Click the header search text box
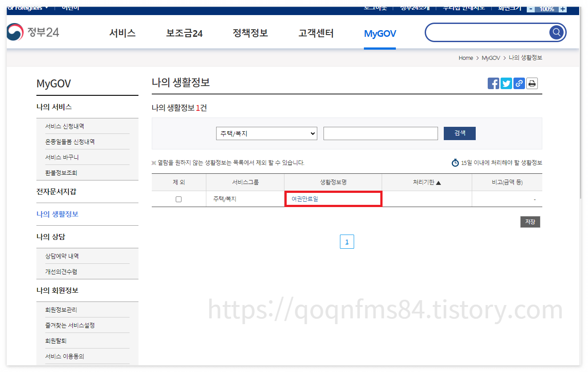Image resolution: width=588 pixels, height=372 pixels. click(487, 32)
